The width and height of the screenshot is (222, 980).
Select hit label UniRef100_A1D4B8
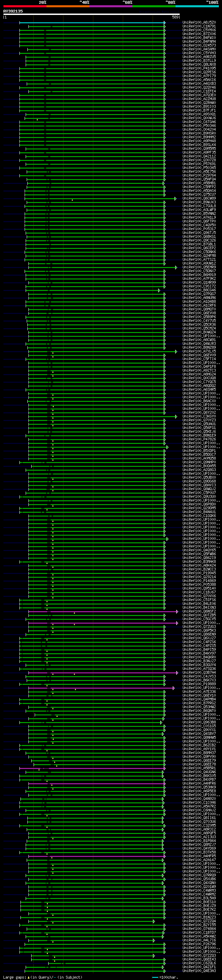click(199, 302)
